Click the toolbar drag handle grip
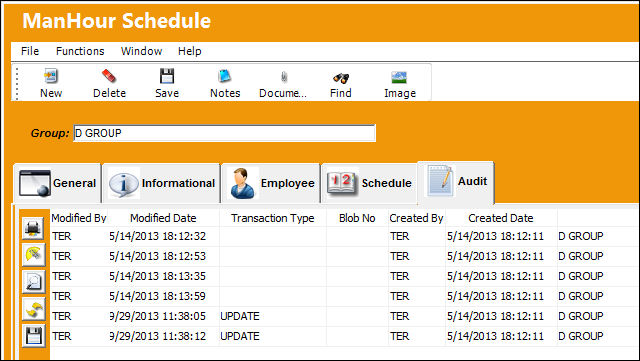The height and width of the screenshot is (361, 640). tap(17, 84)
